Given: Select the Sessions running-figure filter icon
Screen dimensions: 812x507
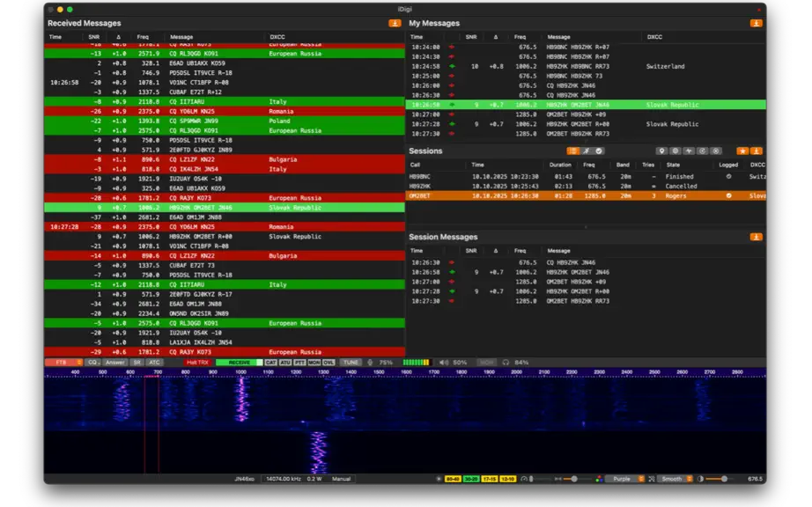Looking at the screenshot, I should click(x=586, y=151).
